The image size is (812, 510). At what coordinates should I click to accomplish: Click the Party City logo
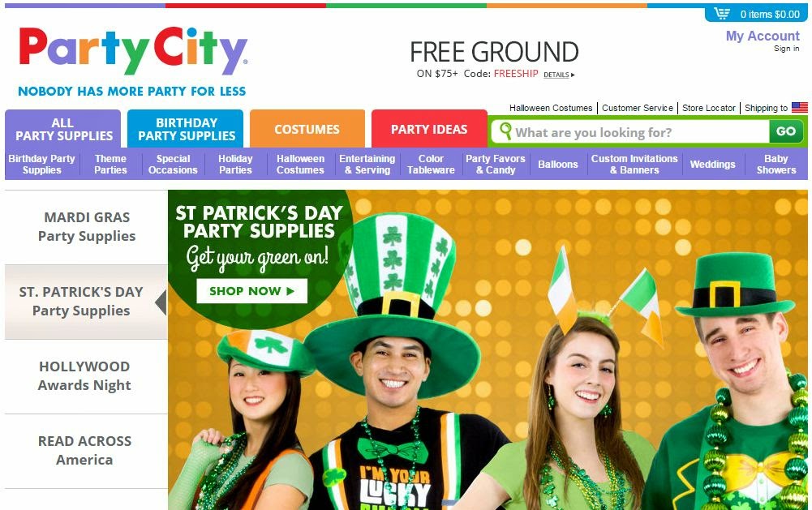[133, 51]
